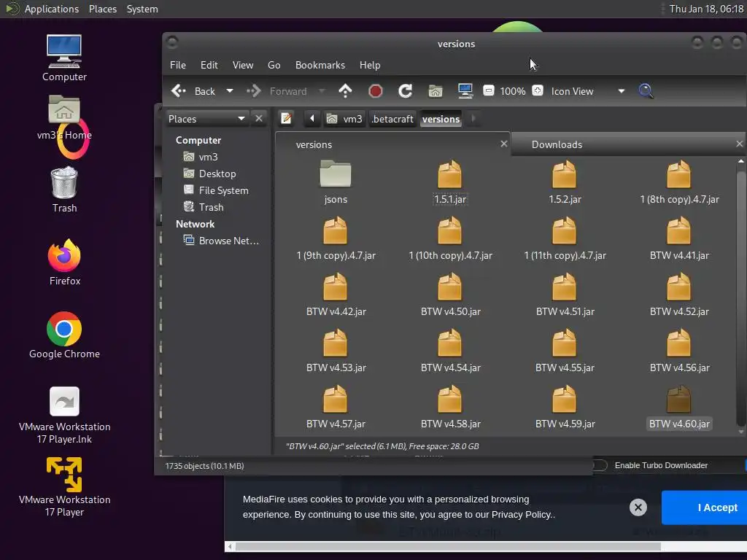This screenshot has width=747, height=560.
Task: Open the Applications system menu
Action: click(51, 9)
